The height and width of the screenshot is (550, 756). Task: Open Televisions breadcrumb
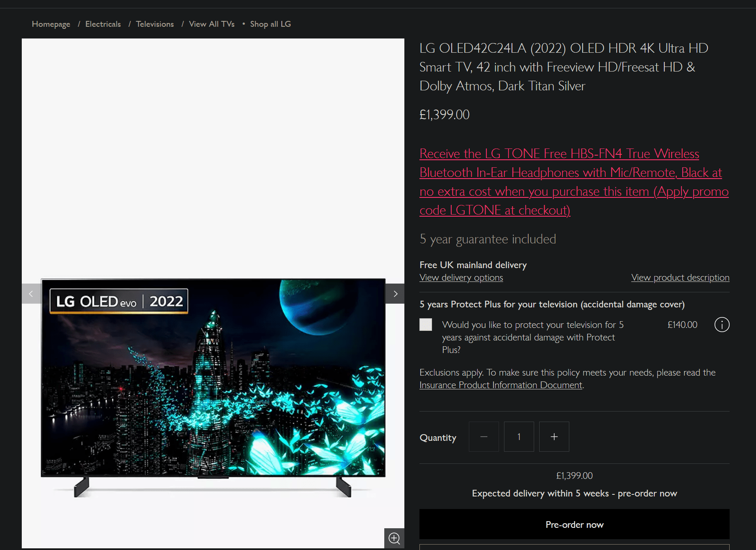point(155,24)
